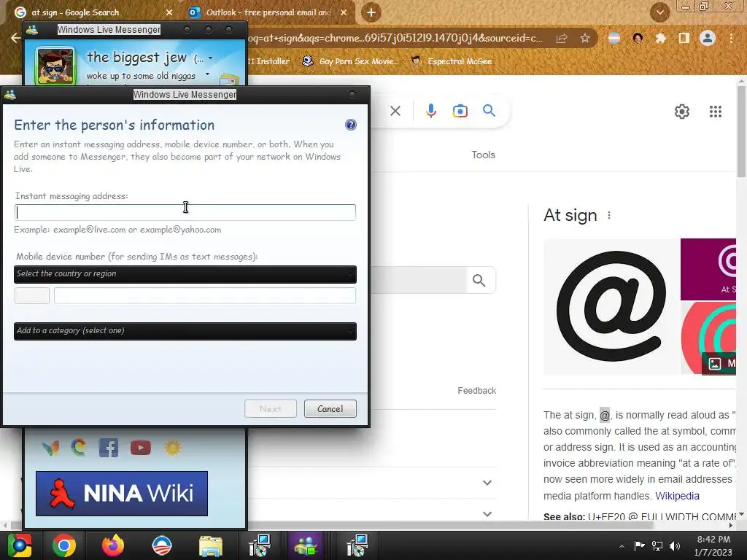
Task: Click the Tools button in Google results
Action: click(484, 155)
